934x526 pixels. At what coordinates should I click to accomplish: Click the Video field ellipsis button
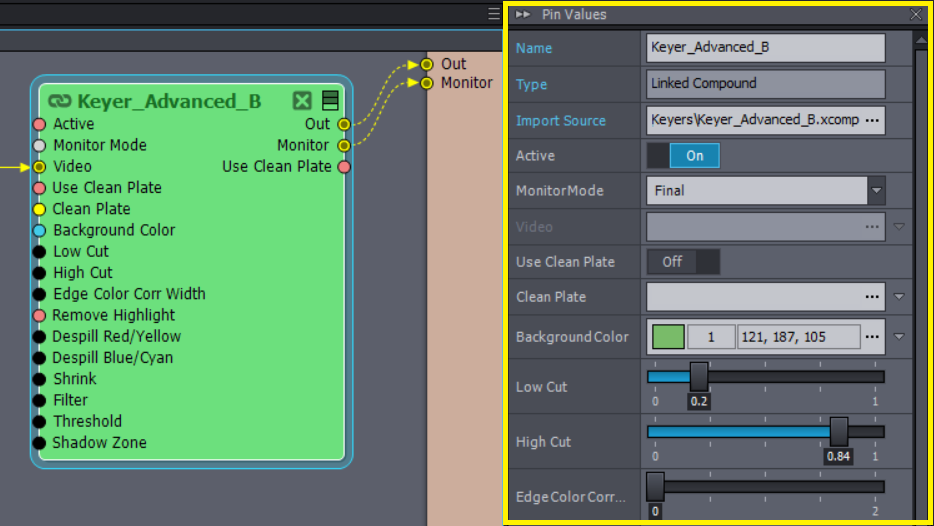click(873, 227)
